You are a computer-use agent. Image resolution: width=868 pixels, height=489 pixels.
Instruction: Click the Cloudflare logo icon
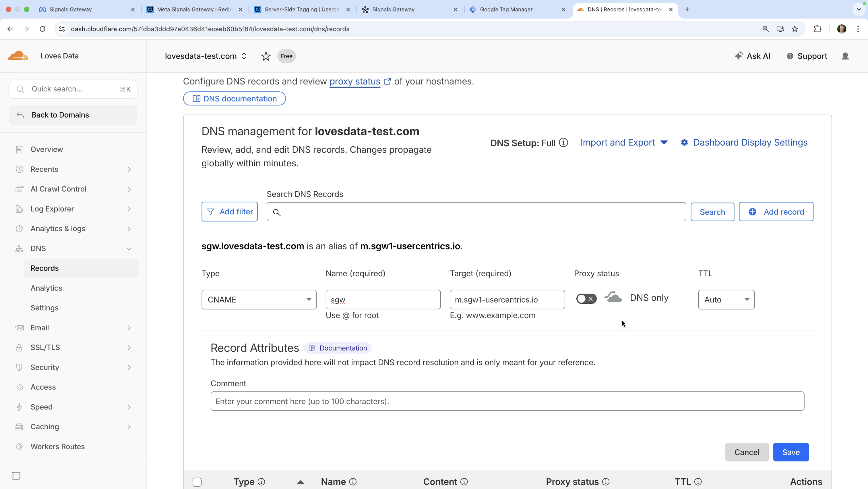(x=18, y=56)
